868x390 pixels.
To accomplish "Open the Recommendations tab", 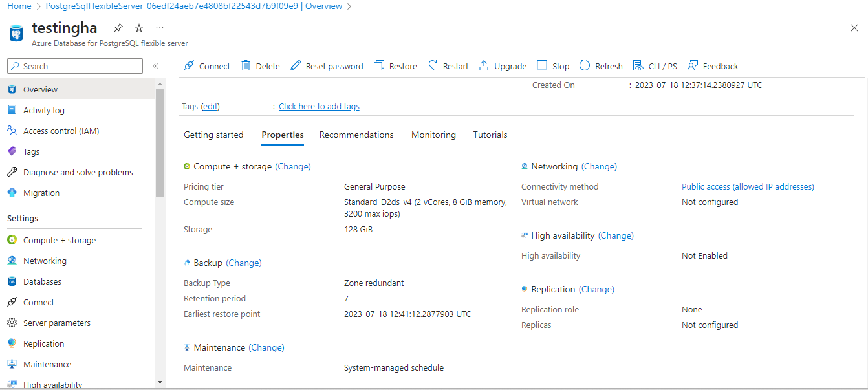I will (356, 135).
